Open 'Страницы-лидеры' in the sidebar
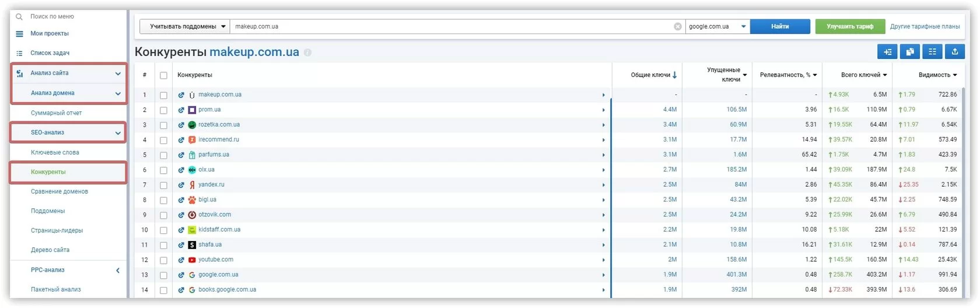This screenshot has width=980, height=308. (57, 230)
